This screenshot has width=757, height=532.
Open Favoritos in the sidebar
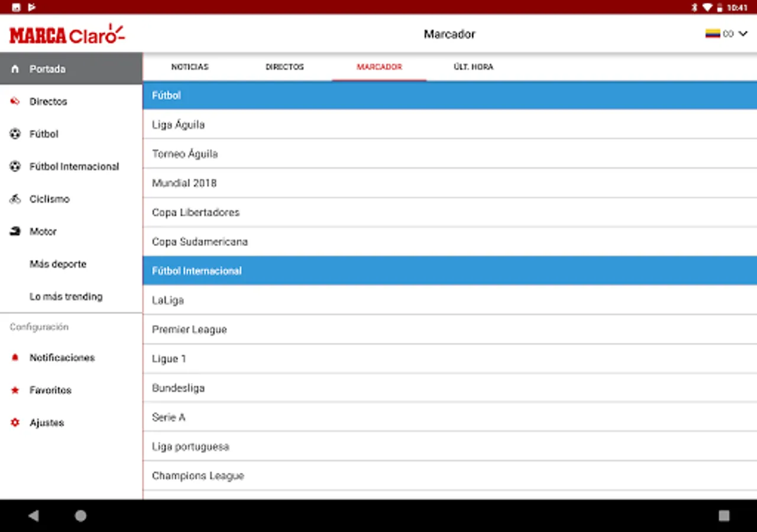[x=71, y=390]
